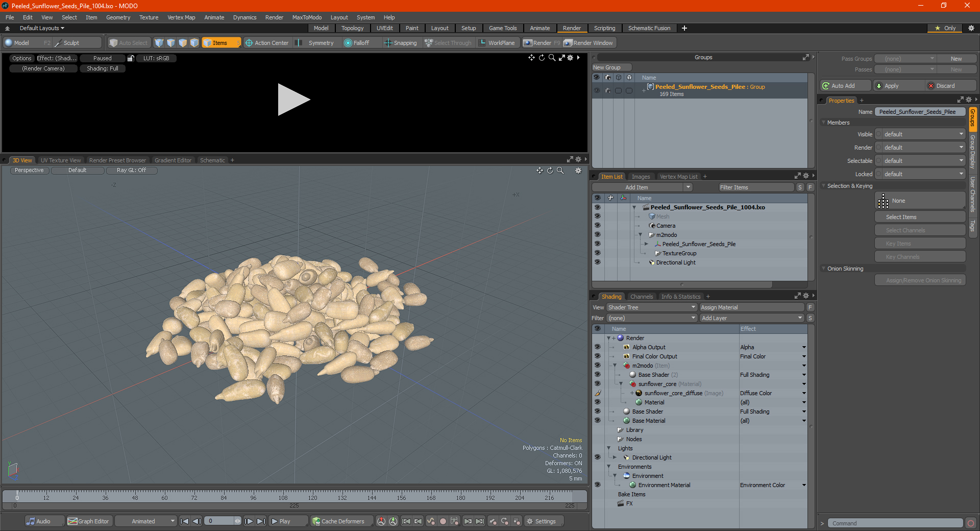The image size is (980, 531).
Task: Select the Final Color Output layer
Action: 654,356
